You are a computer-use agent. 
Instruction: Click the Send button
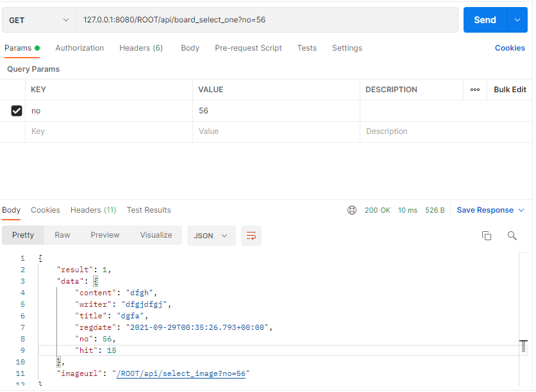(x=485, y=20)
